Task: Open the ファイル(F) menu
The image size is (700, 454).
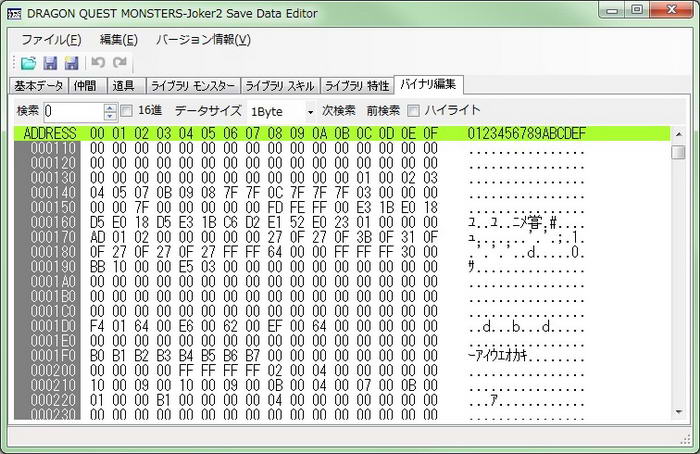Action: tap(51, 40)
